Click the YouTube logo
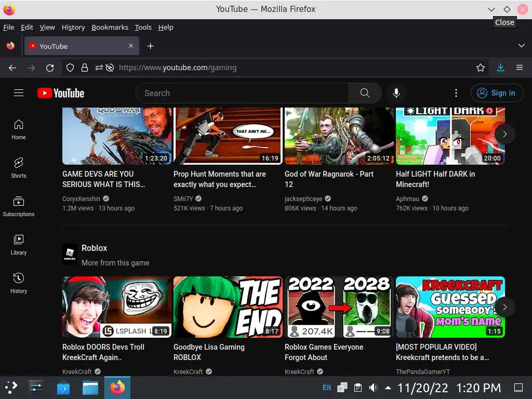Image resolution: width=532 pixels, height=399 pixels. [x=61, y=93]
